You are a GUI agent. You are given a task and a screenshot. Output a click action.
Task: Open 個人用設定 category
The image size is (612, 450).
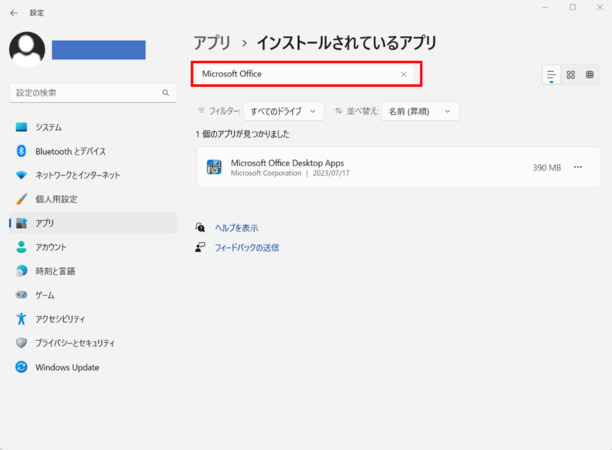[93, 199]
